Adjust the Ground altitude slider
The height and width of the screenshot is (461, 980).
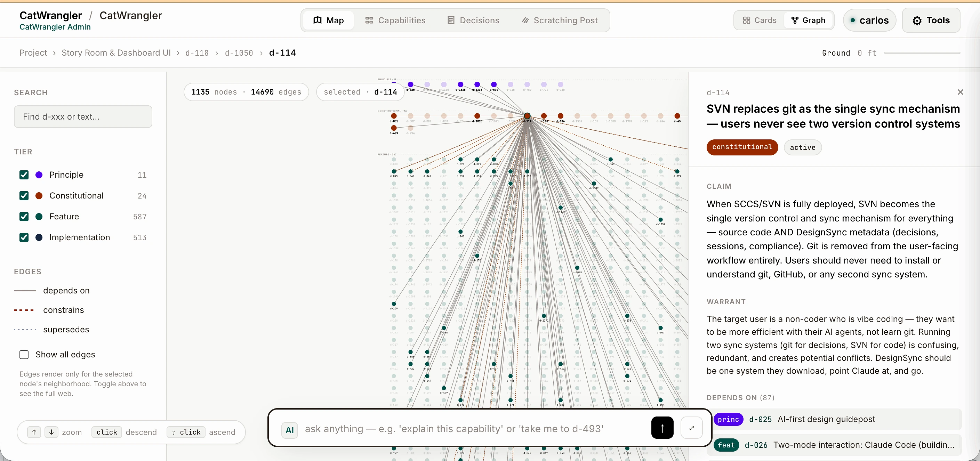coord(922,53)
